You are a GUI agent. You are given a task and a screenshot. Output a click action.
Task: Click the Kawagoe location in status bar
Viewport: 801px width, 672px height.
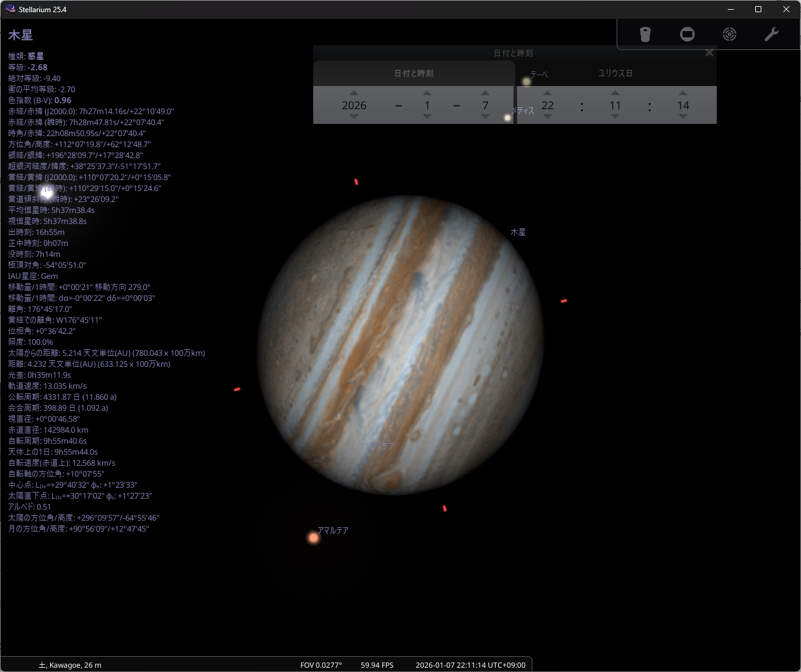click(x=70, y=665)
